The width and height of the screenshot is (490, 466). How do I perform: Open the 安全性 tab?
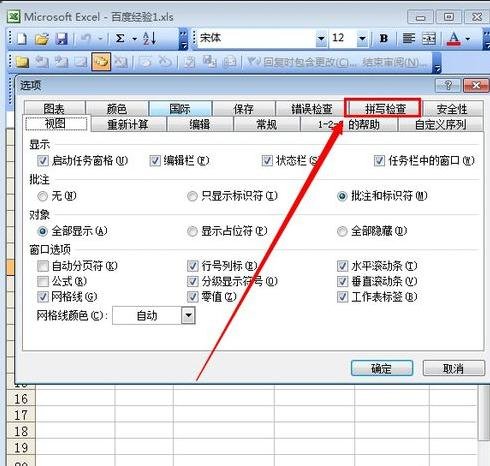point(452,109)
